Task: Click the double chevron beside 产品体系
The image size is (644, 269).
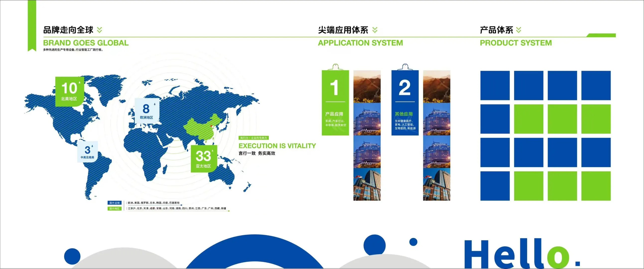Action: (518, 30)
